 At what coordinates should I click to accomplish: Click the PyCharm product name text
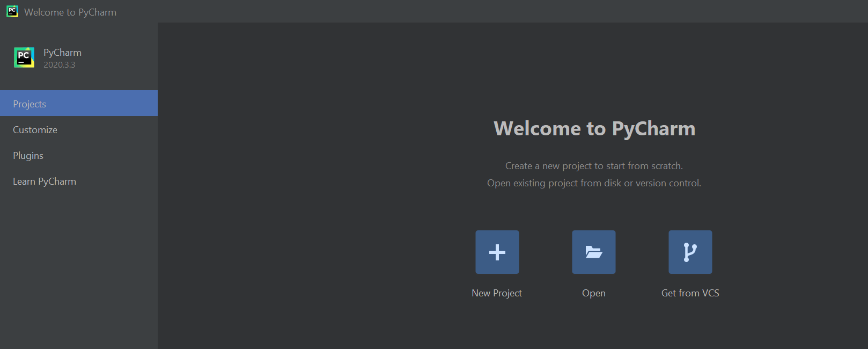coord(62,53)
